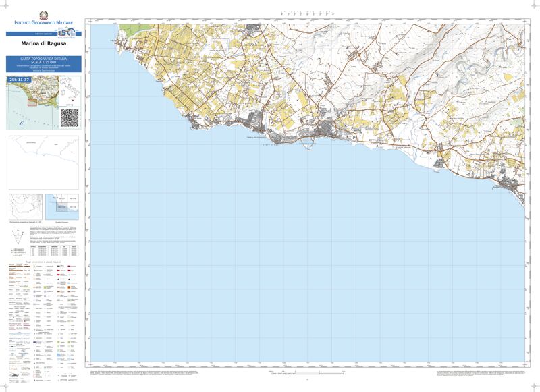Click the Italian Republic emblem above the header
This screenshot has width=540, height=392.
click(x=44, y=16)
